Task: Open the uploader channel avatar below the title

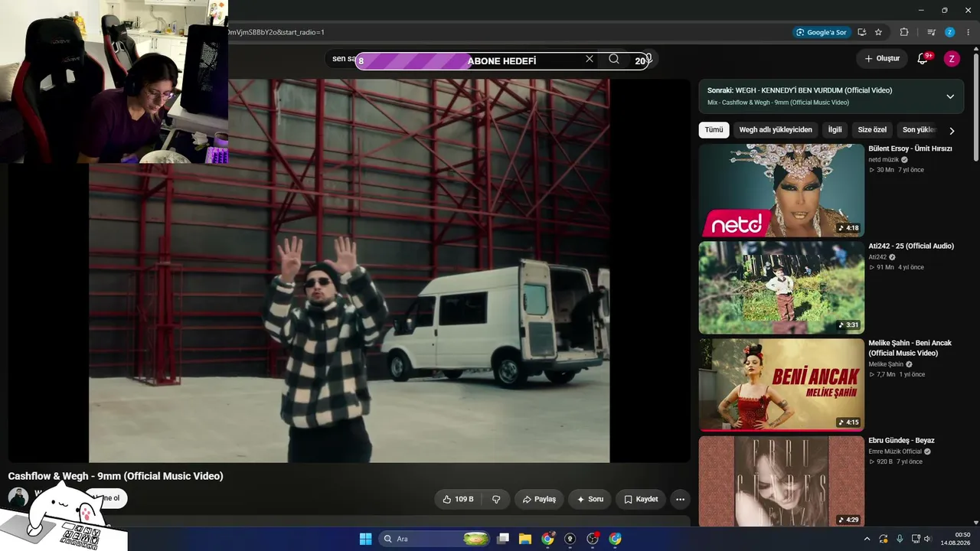Action: click(18, 498)
